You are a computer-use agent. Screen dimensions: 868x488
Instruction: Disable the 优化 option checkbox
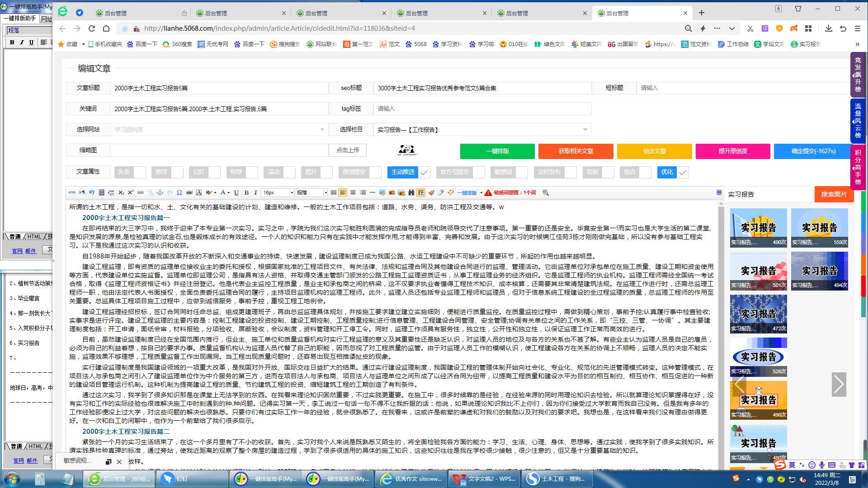[x=683, y=172]
